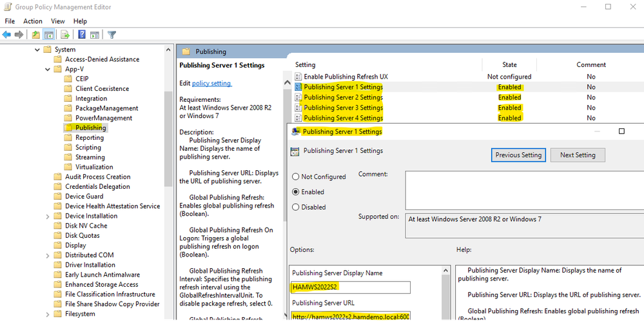Select the Audit Process Creation tree item

(97, 177)
